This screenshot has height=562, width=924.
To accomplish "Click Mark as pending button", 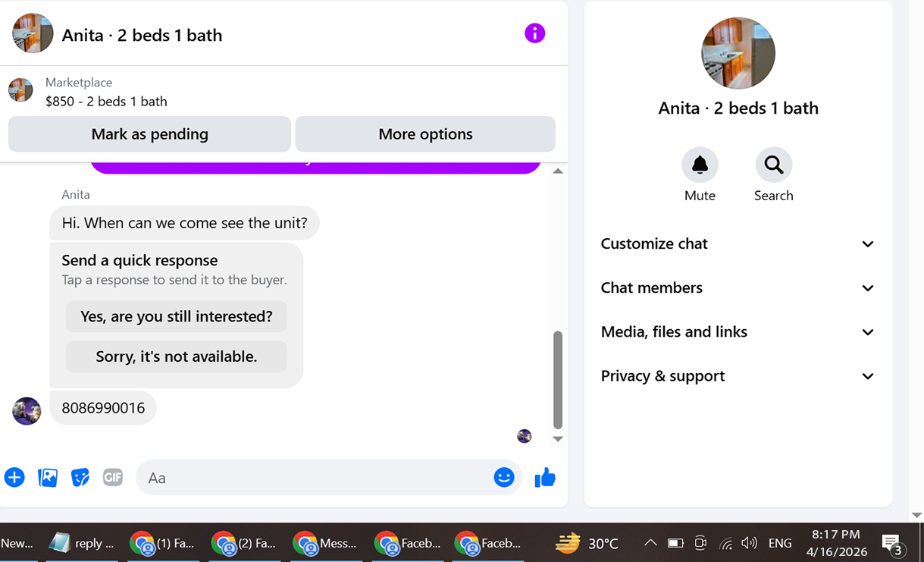I will (149, 134).
